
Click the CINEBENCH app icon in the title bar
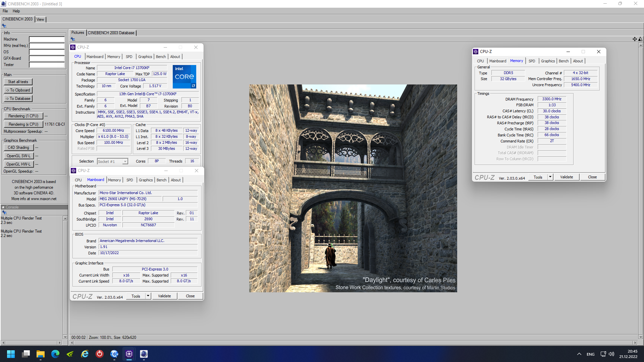(3, 4)
